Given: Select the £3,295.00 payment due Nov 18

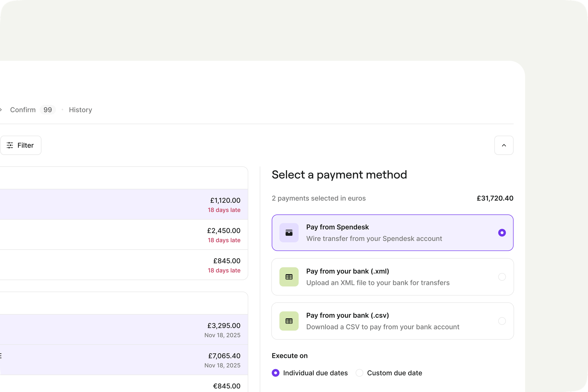Looking at the screenshot, I should click(x=125, y=329).
